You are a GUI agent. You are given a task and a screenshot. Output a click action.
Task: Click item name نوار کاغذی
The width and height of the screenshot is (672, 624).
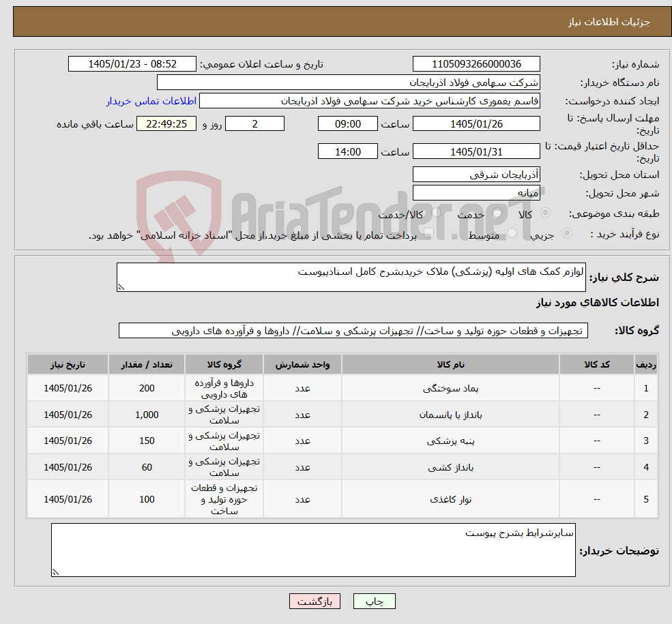[x=450, y=499]
